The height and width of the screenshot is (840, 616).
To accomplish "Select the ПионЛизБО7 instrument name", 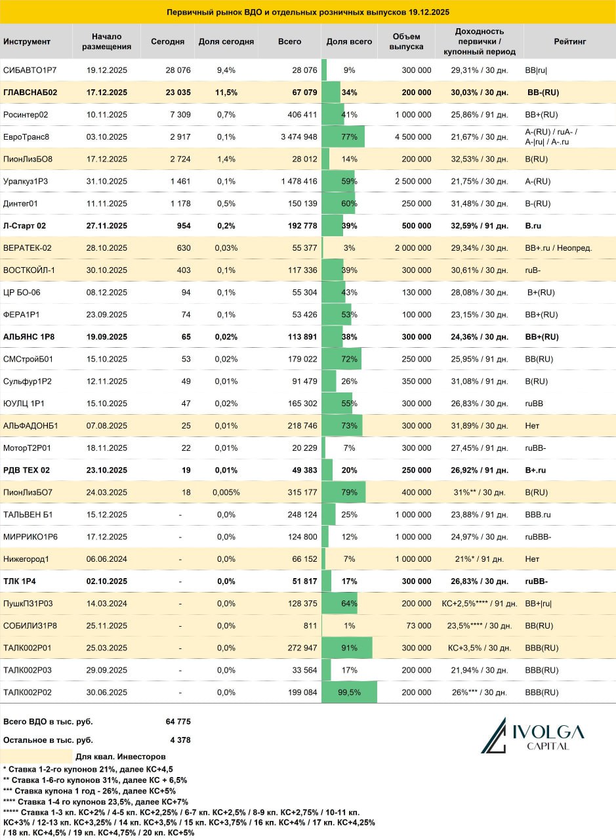I will coord(28,492).
